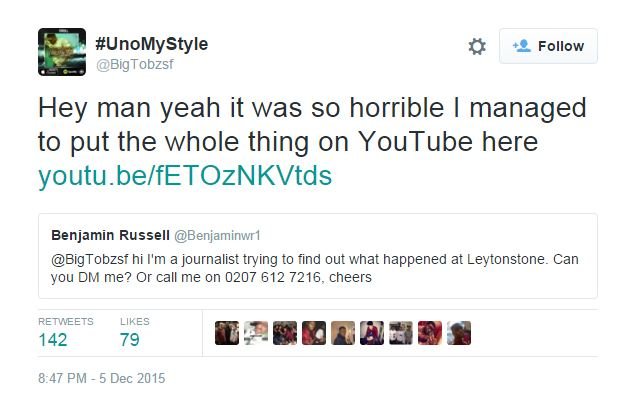The height and width of the screenshot is (395, 634).
Task: Open the gear settings icon on tweet
Action: tap(477, 46)
